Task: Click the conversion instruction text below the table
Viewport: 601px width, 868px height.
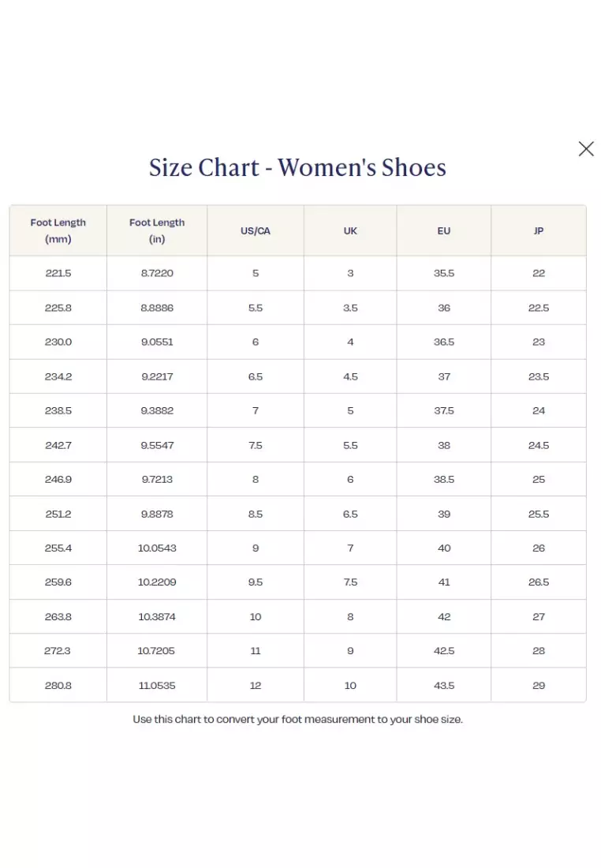Action: pos(297,719)
